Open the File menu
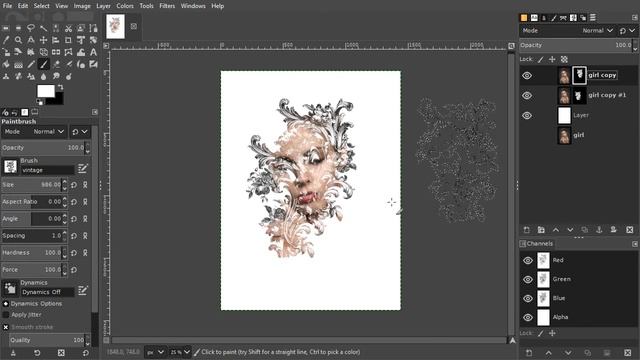Viewport: 640px width, 360px height. coord(7,6)
